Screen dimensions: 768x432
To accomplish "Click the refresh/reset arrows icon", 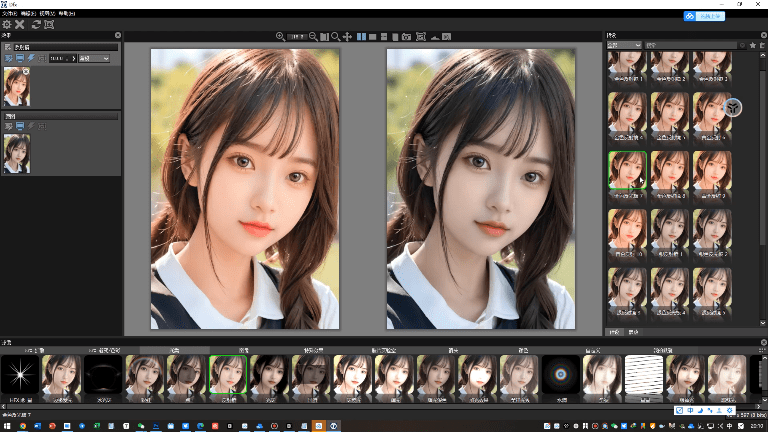I will [x=36, y=24].
